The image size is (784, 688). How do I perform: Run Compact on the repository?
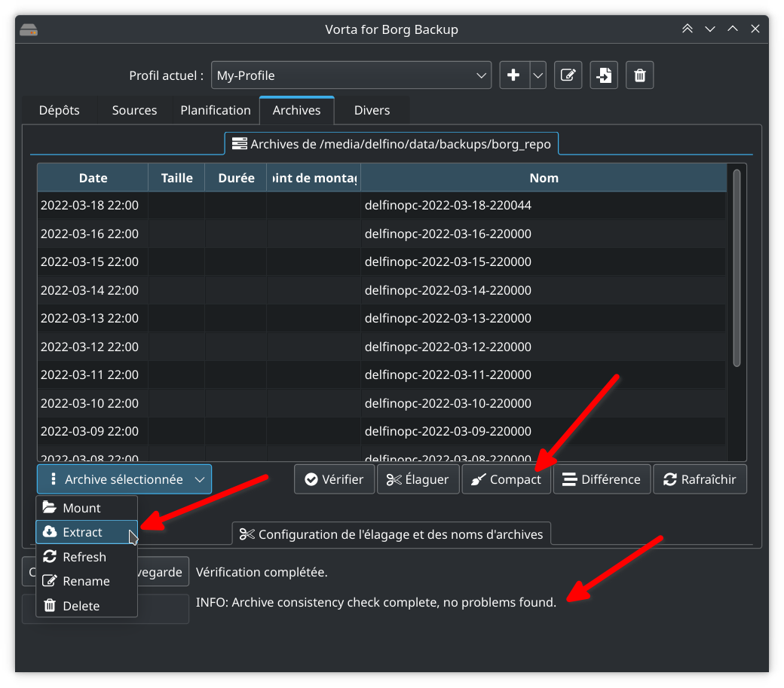pyautogui.click(x=506, y=479)
